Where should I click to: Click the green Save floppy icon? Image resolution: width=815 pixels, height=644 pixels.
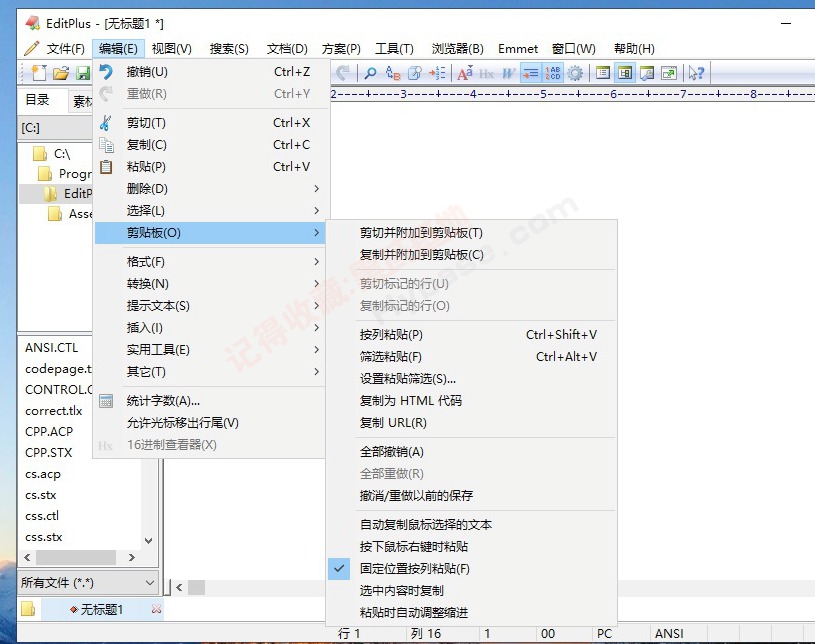point(83,73)
